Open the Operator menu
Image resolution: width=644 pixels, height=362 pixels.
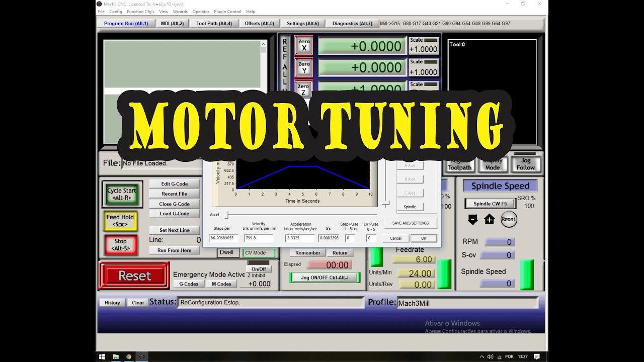201,12
